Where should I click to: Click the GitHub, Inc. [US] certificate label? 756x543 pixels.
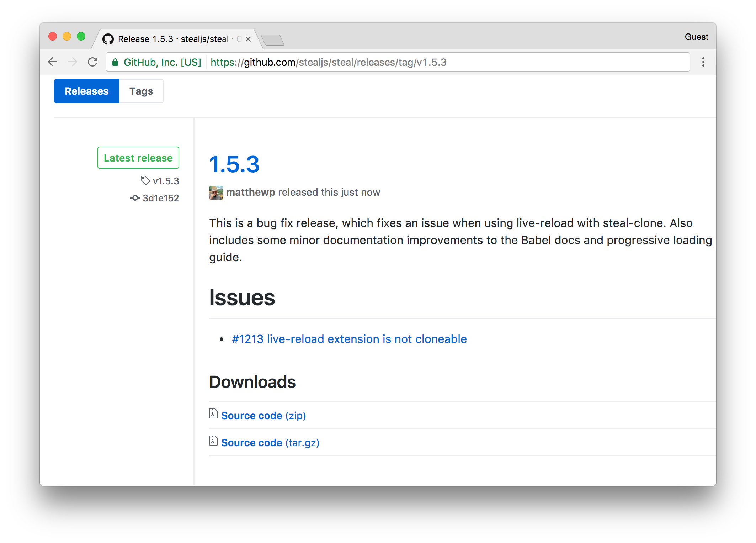[163, 62]
